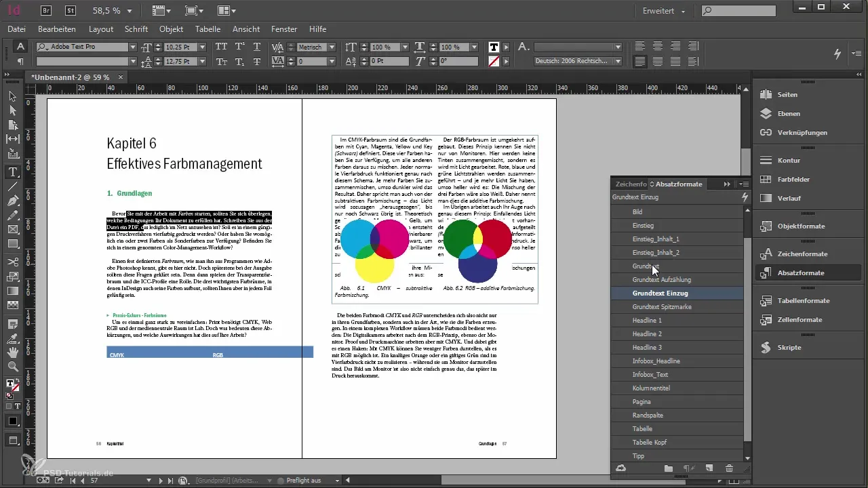
Task: Open the Schrift menu
Action: tap(136, 29)
